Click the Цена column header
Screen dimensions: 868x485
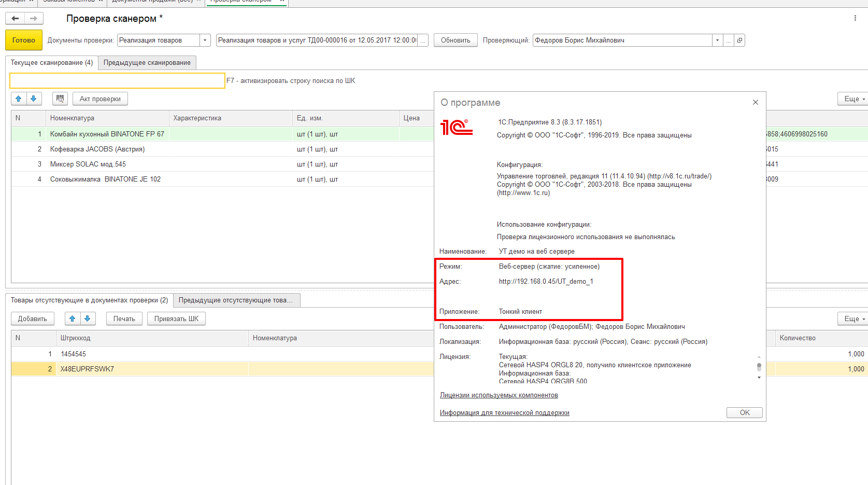pos(417,118)
